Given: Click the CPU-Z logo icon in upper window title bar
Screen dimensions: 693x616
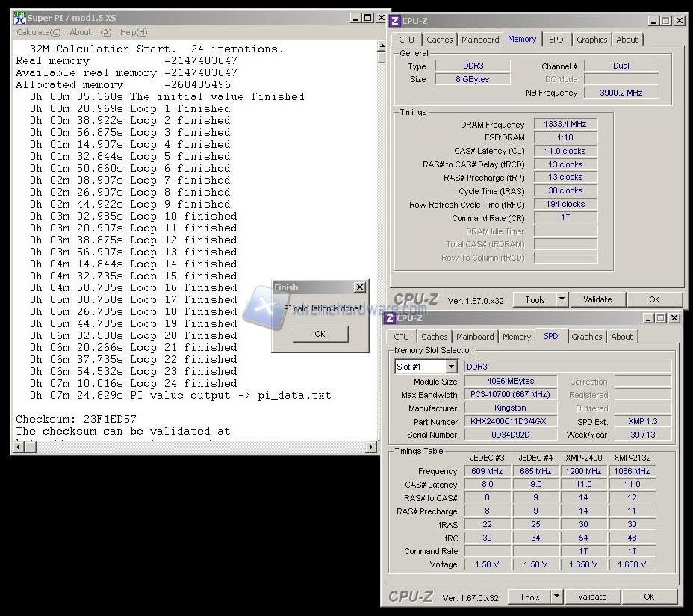Looking at the screenshot, I should coord(394,21).
